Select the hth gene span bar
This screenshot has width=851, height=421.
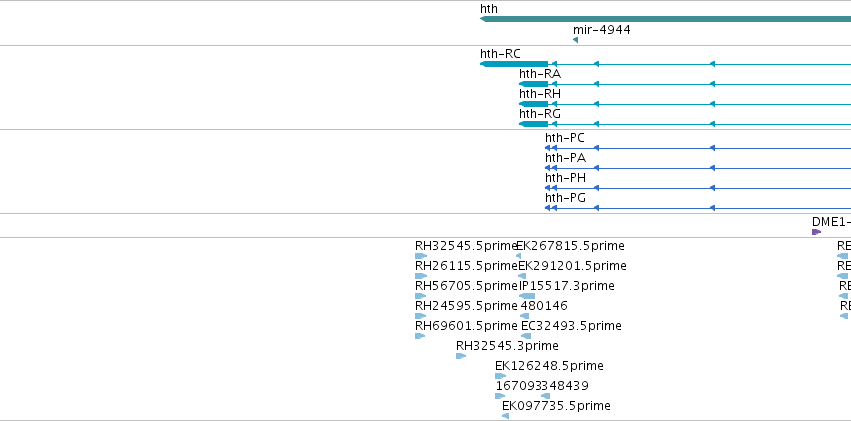coord(665,19)
